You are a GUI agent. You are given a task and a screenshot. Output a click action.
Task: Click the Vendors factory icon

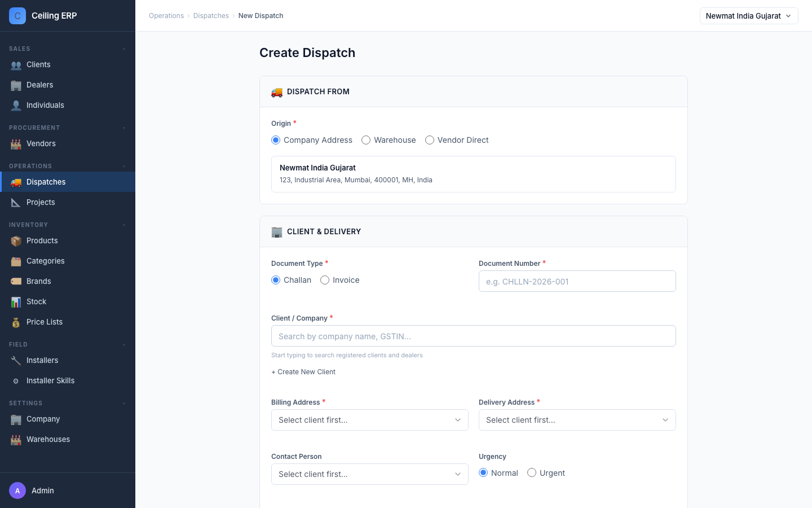point(16,144)
